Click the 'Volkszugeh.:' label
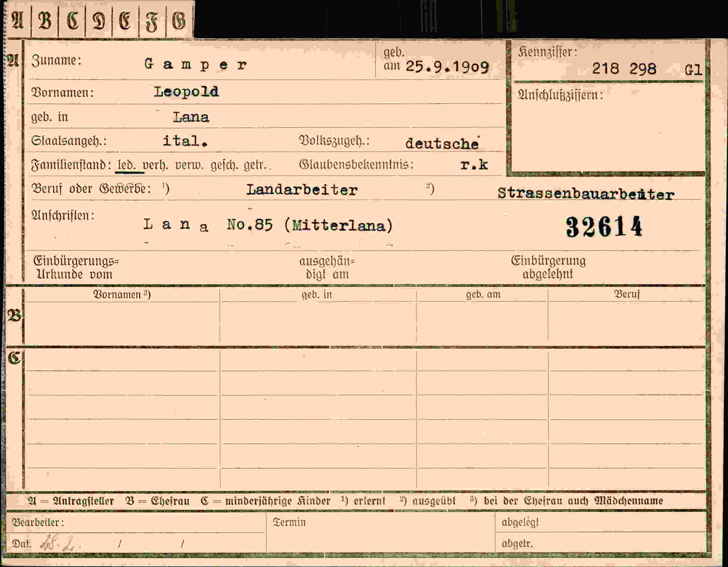 point(334,141)
